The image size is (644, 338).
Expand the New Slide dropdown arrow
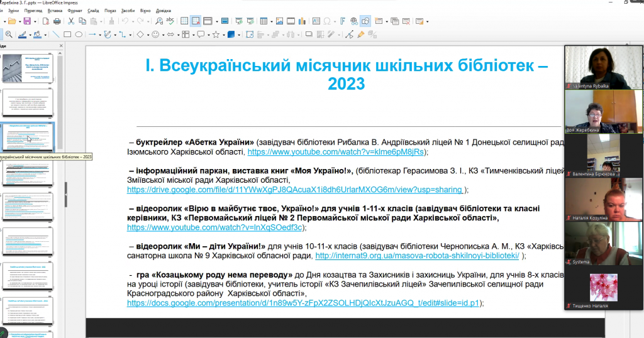pos(387,22)
